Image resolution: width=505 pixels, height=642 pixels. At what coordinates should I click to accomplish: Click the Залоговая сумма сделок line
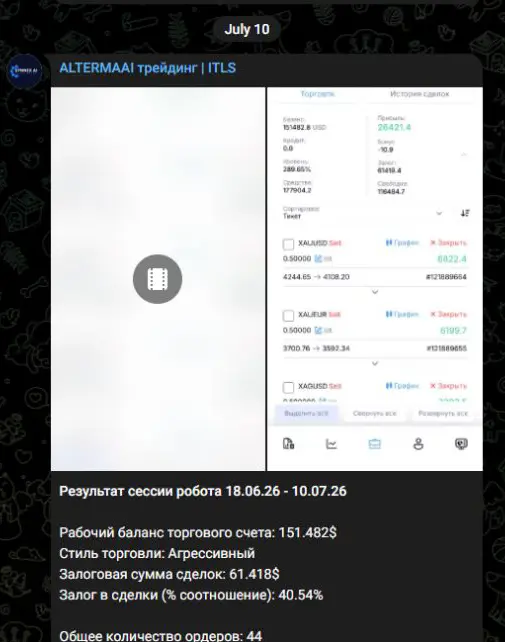click(169, 574)
